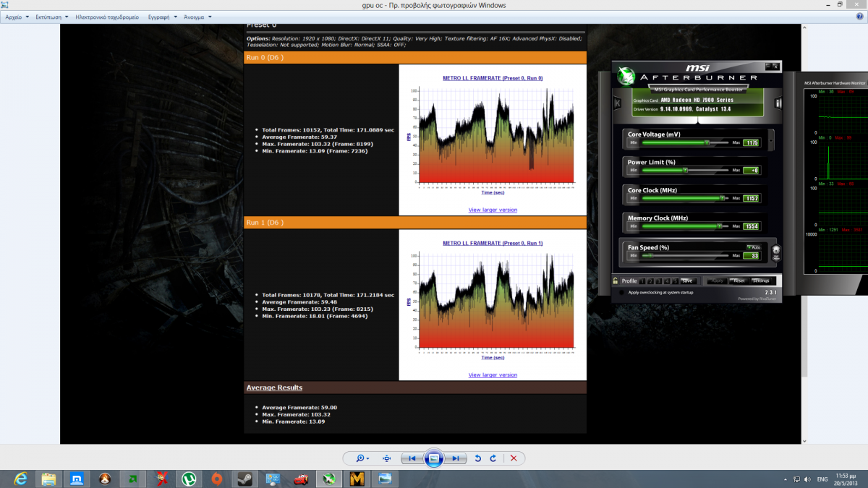Open the Άνοιγμα menu
Image resolution: width=868 pixels, height=488 pixels.
[x=197, y=16]
